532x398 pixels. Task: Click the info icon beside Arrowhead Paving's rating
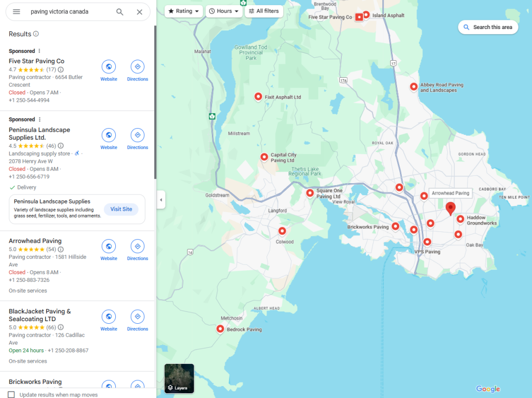pyautogui.click(x=61, y=249)
